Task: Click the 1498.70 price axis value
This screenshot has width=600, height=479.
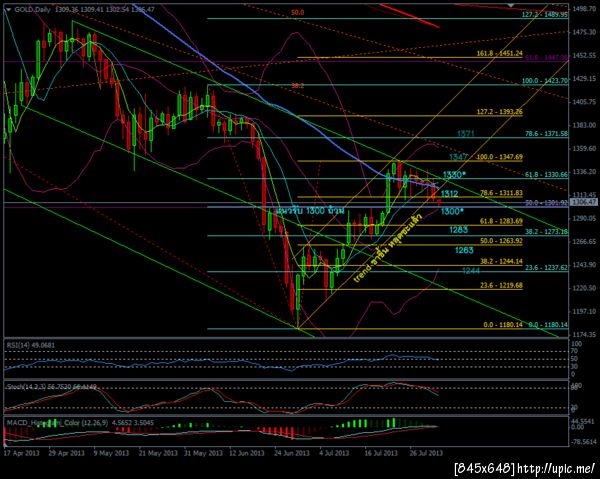Action: (584, 8)
